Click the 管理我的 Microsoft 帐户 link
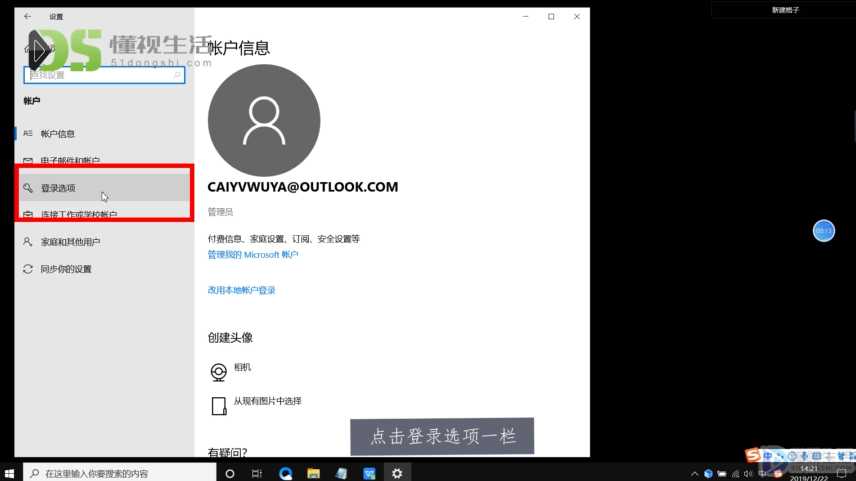This screenshot has width=856, height=481. 253,254
